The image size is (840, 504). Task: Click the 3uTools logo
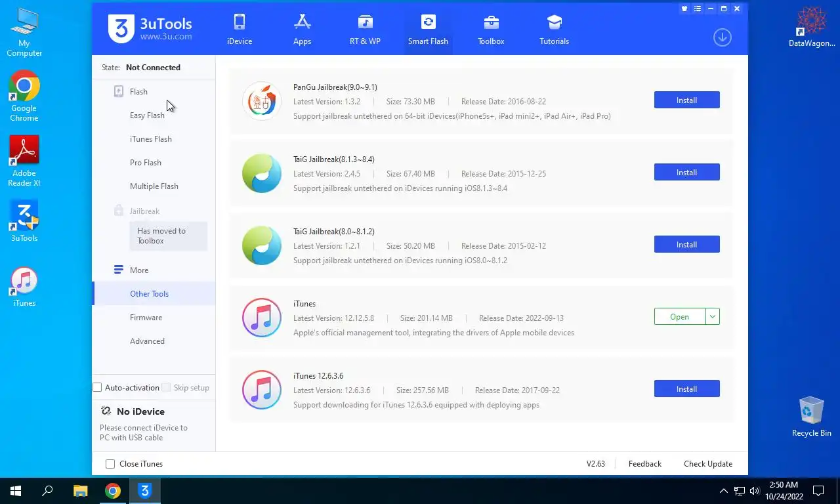point(150,28)
